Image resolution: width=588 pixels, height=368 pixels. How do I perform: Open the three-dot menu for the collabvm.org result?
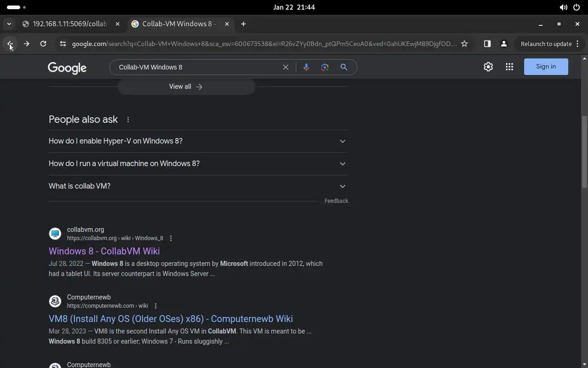point(171,238)
